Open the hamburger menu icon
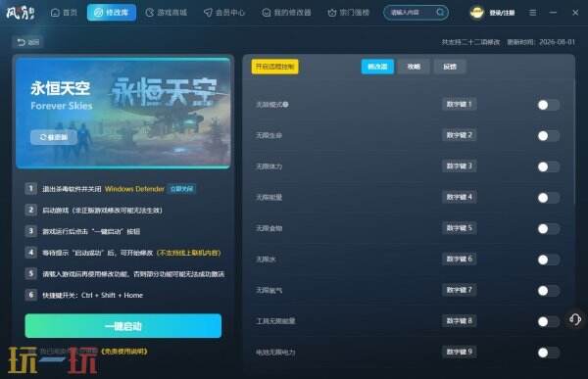588x379 pixels. coord(532,13)
